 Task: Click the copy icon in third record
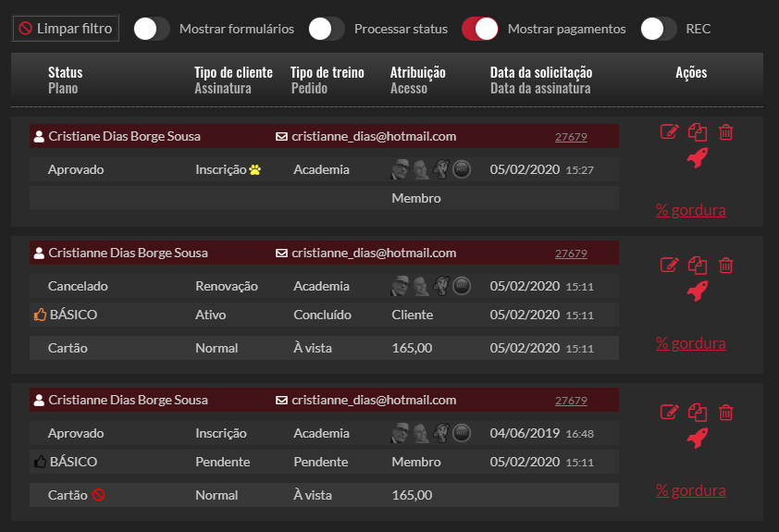tap(698, 413)
